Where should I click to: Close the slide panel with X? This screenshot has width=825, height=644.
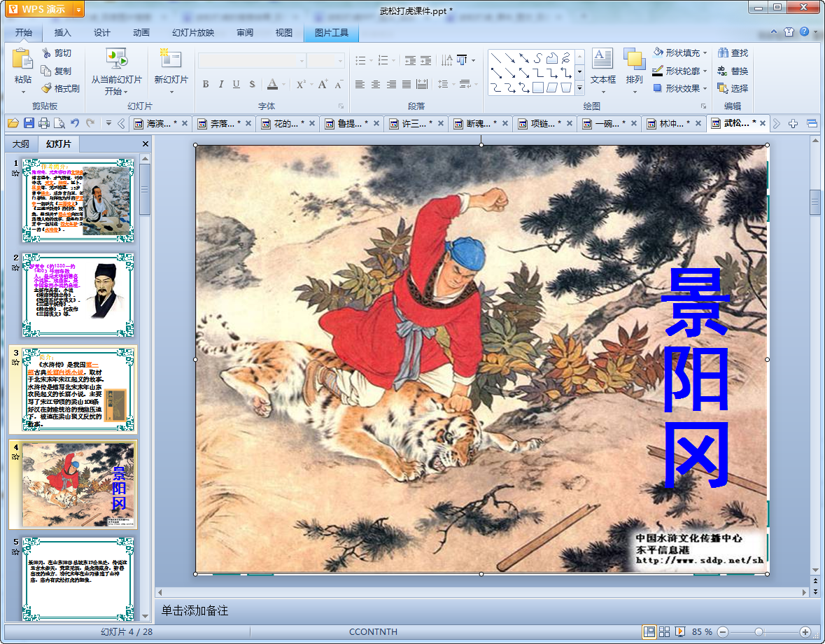pos(146,143)
